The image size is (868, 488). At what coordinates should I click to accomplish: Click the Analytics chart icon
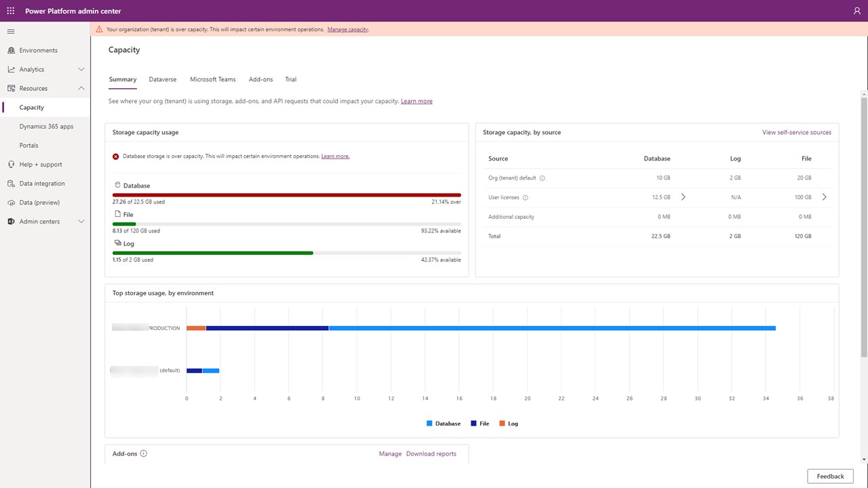point(11,69)
